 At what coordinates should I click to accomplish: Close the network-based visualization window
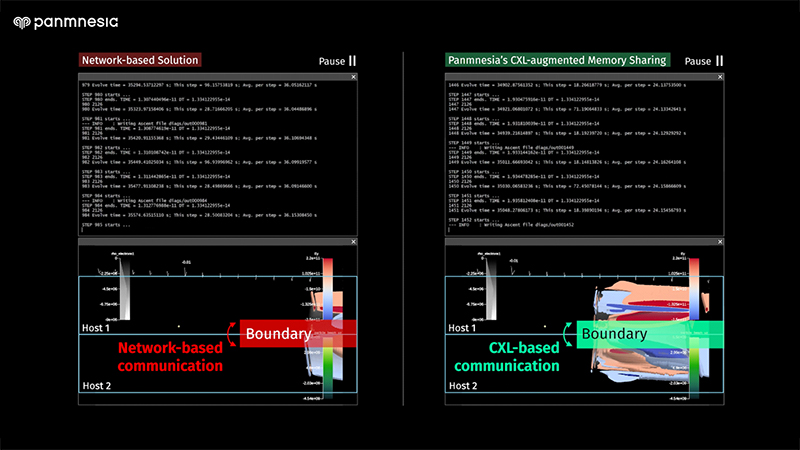[x=354, y=242]
